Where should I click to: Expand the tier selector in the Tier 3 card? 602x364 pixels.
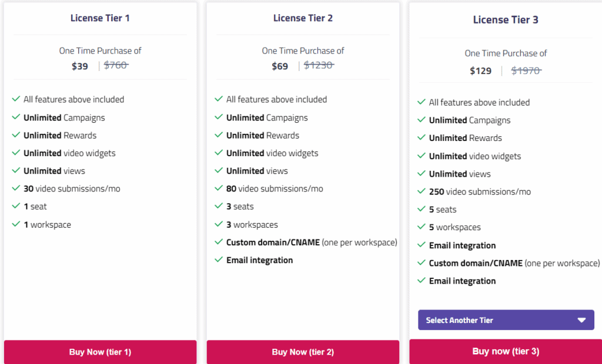tap(506, 320)
